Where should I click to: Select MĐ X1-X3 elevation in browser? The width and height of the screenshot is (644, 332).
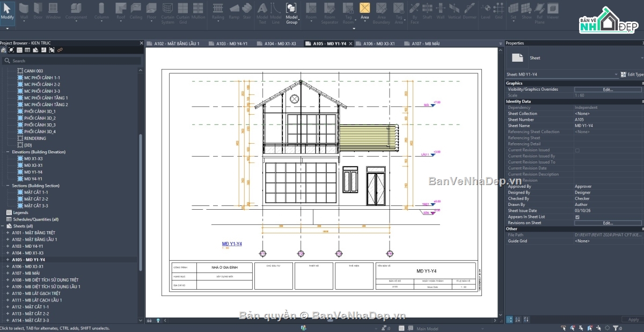pos(33,159)
